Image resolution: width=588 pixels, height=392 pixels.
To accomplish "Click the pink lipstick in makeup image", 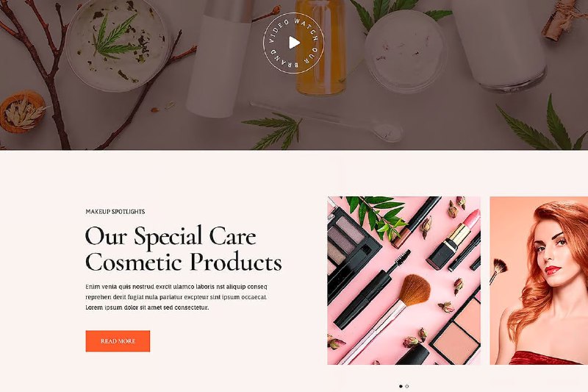I will (453, 239).
